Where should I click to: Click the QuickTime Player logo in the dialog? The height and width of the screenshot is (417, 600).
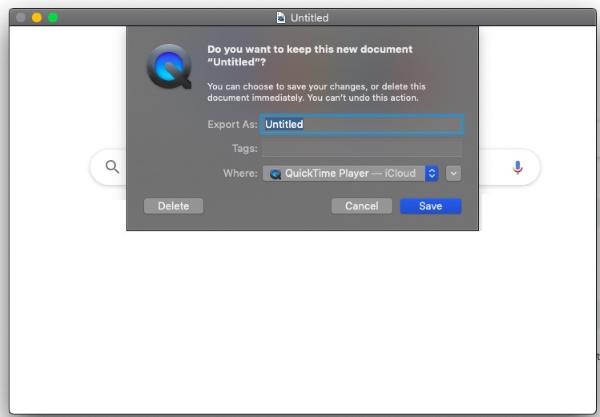167,67
